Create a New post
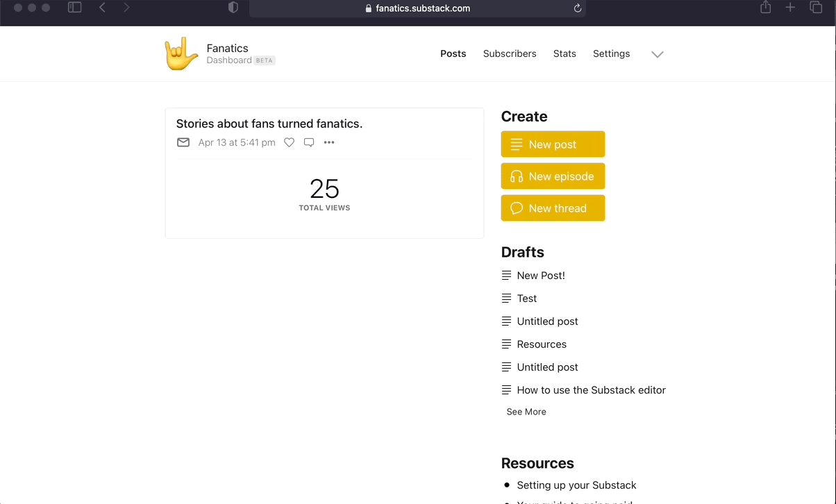The image size is (836, 504). tap(553, 144)
